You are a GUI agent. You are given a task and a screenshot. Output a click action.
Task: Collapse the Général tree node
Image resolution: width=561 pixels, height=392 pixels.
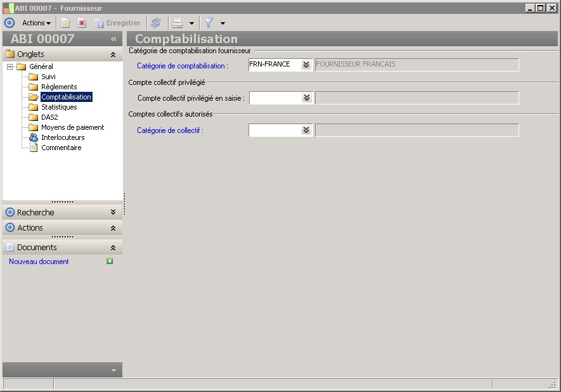coord(10,66)
